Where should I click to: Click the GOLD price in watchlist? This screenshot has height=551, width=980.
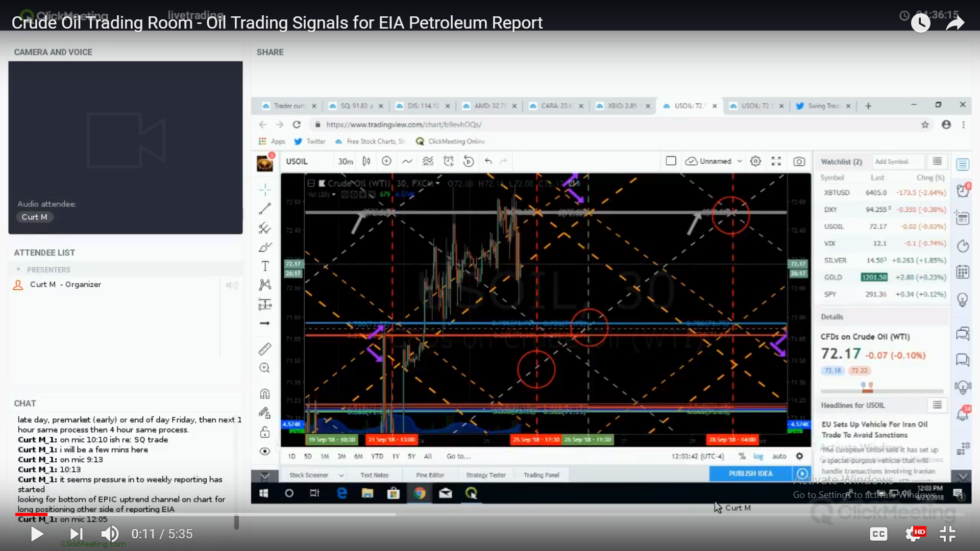(874, 277)
